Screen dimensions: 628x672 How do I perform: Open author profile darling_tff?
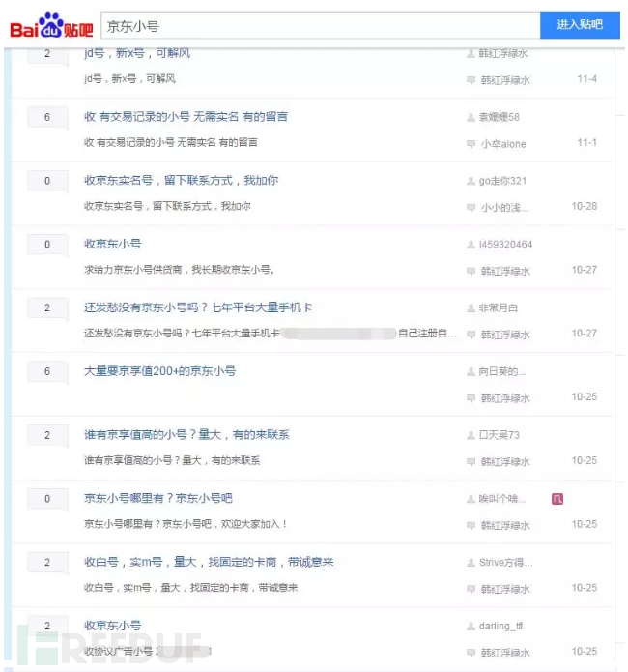500,627
